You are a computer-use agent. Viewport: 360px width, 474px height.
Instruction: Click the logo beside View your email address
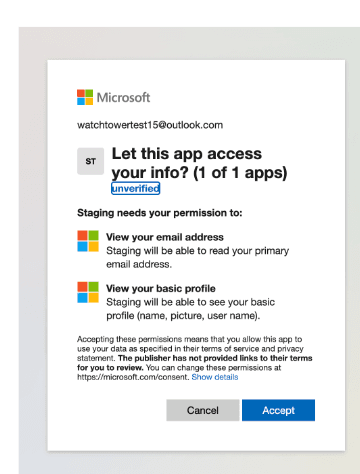pyautogui.click(x=88, y=241)
